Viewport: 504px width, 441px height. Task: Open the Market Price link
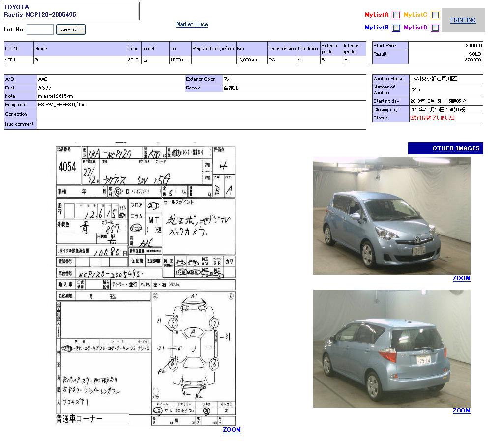(x=192, y=24)
